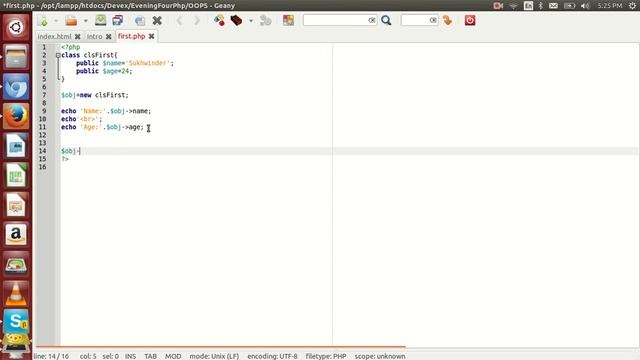Close the index.html tab
Image resolution: width=640 pixels, height=360 pixels.
coord(78,37)
